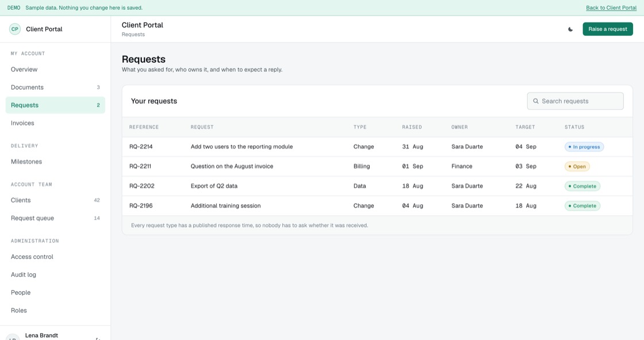Click 'Export of Q2 data'

point(214,186)
